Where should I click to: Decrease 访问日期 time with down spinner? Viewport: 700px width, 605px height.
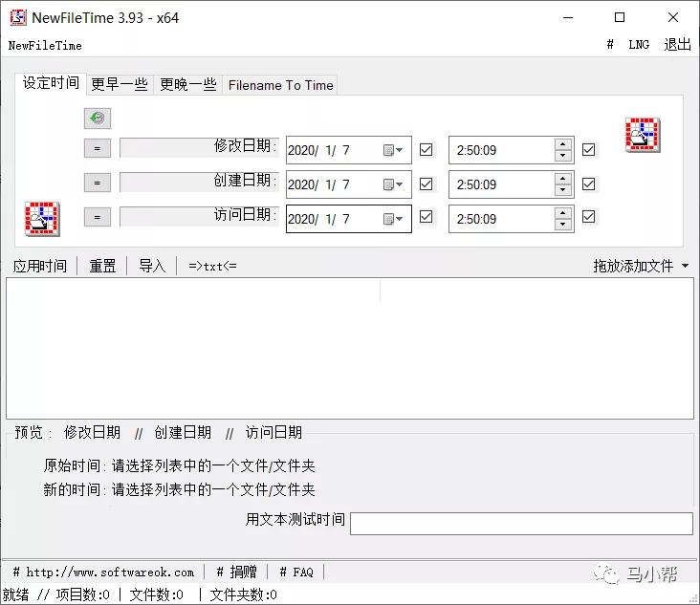pos(563,225)
